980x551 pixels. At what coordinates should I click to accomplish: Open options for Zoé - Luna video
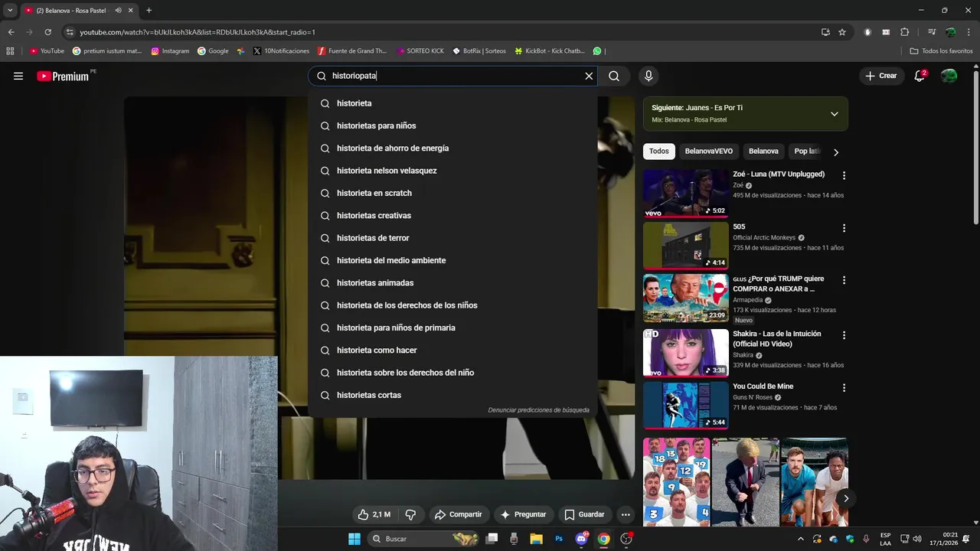coord(844,175)
